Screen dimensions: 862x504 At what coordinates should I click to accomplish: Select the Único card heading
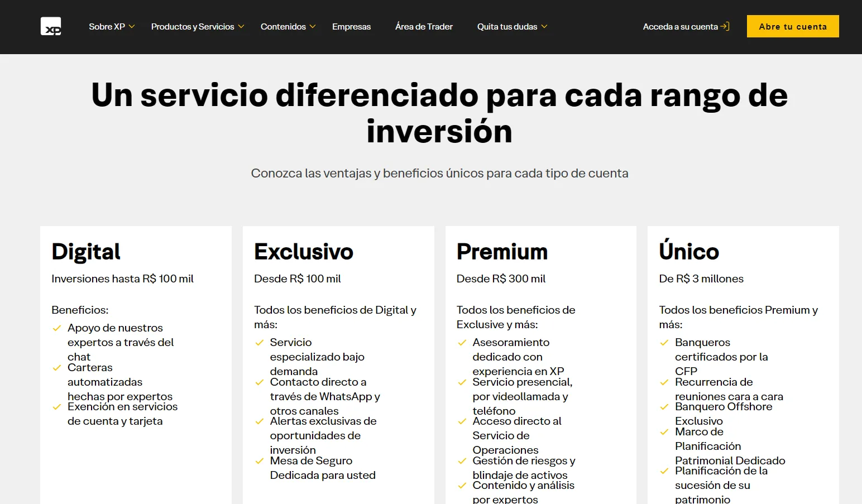689,250
